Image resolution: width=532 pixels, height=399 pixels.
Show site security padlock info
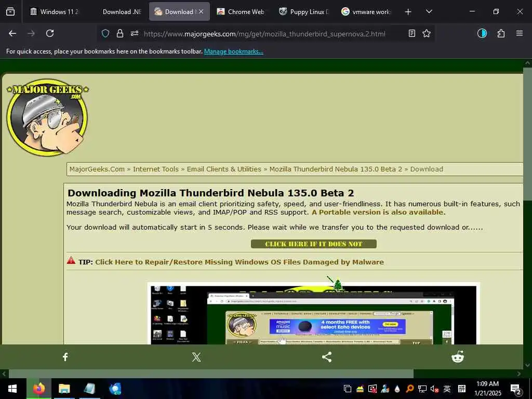[x=120, y=33]
